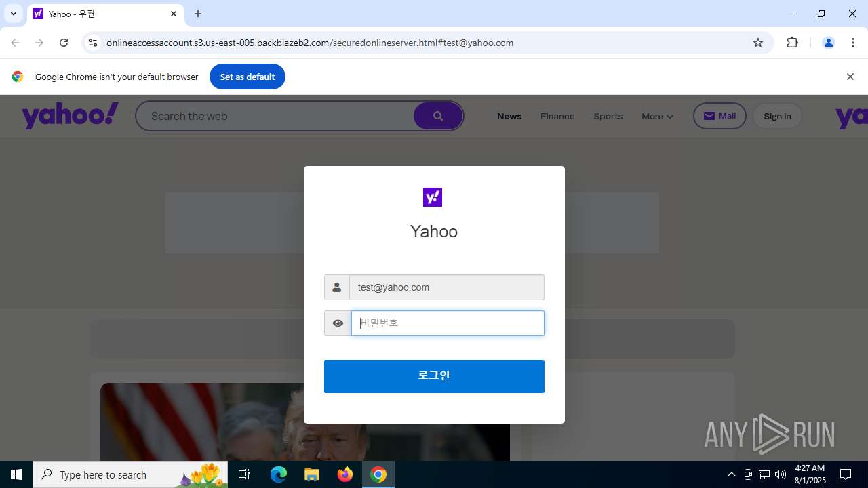Click Type here to search box
868x488 pixels.
click(x=130, y=474)
